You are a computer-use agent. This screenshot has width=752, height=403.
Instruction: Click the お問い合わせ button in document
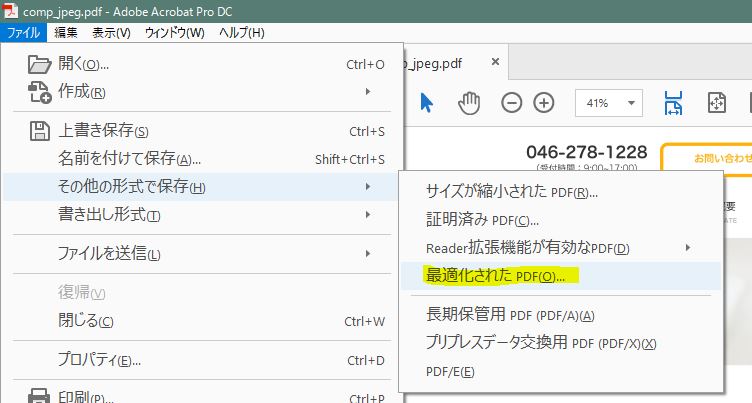tap(707, 157)
